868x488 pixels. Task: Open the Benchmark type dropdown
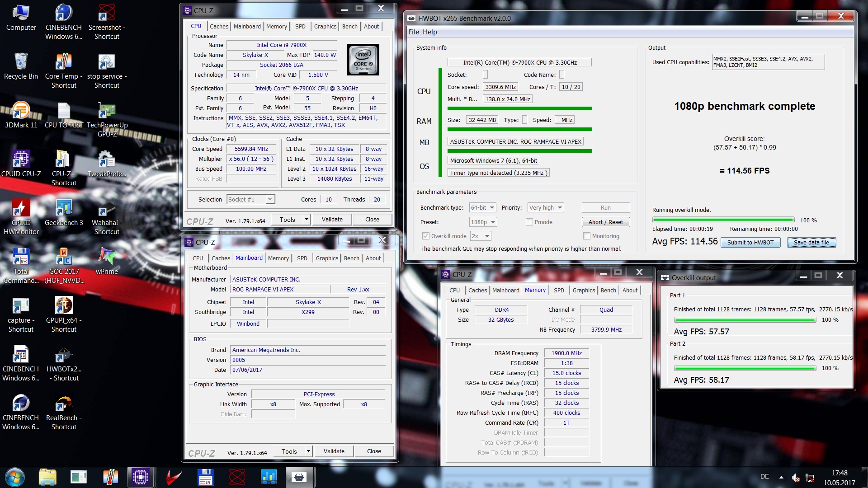[x=483, y=207]
